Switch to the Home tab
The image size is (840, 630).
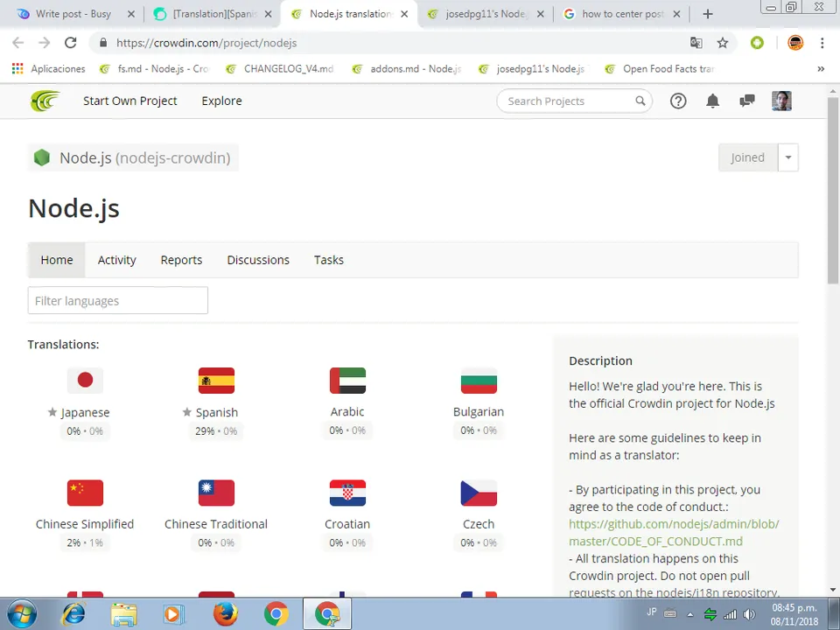click(57, 260)
